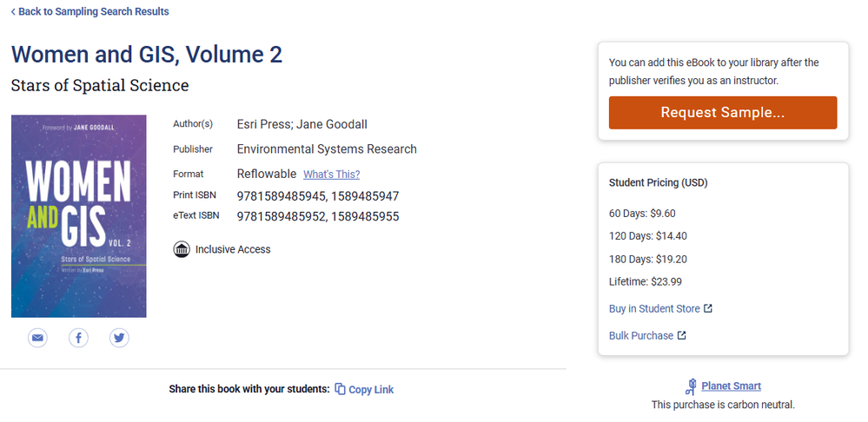Screen dimensions: 868x422
Task: Click the Women and GIS, Volume 2 title
Action: (147, 54)
